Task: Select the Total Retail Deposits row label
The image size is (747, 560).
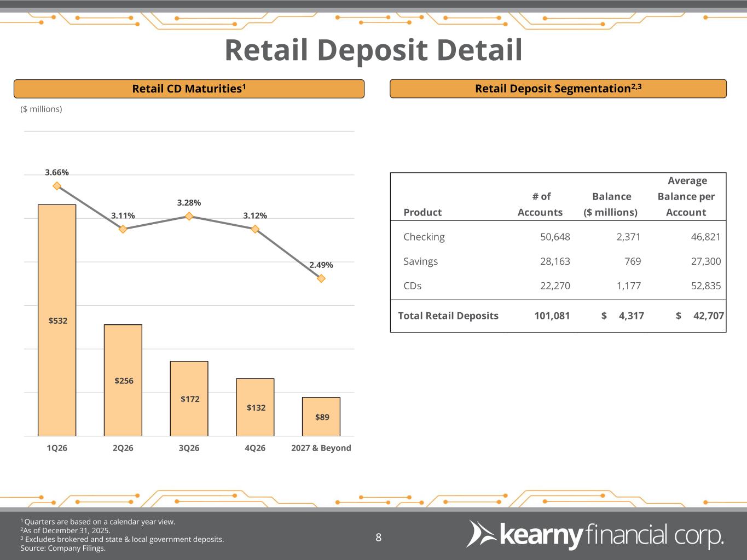Action: tap(448, 316)
